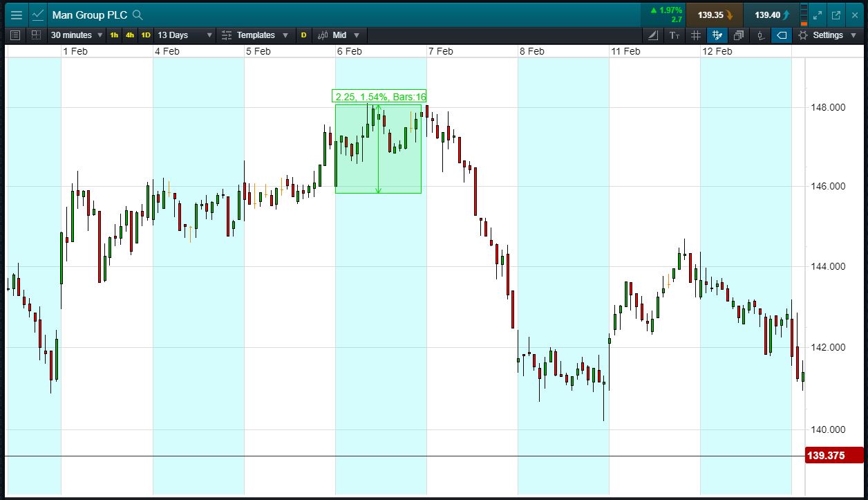Click the 8 Feb date label

click(x=531, y=51)
